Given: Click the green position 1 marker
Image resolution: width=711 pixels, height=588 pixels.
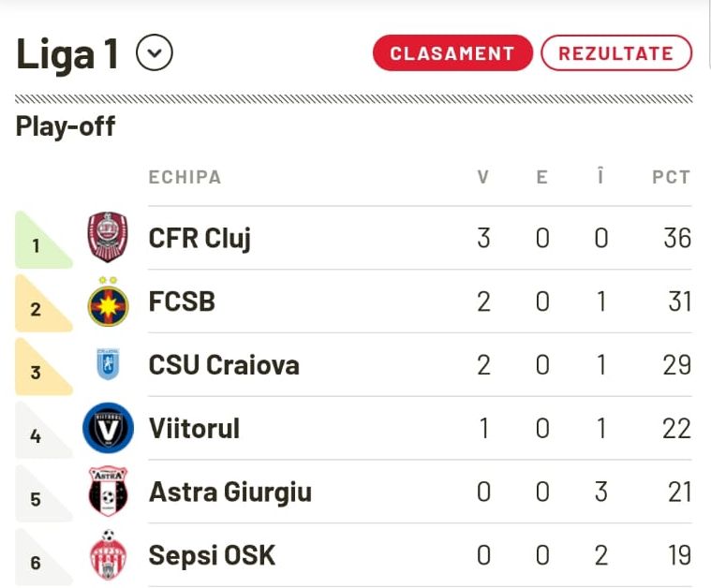Looking at the screenshot, I should click(43, 240).
